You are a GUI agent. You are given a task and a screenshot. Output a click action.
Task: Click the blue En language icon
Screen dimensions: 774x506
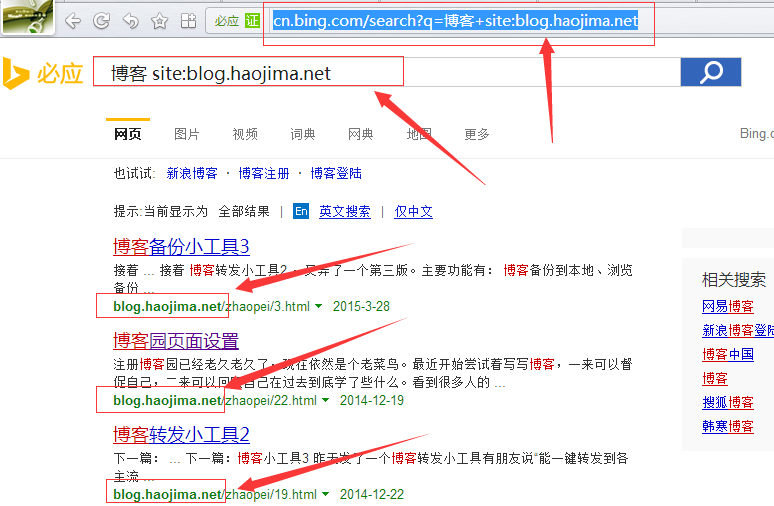tap(301, 211)
